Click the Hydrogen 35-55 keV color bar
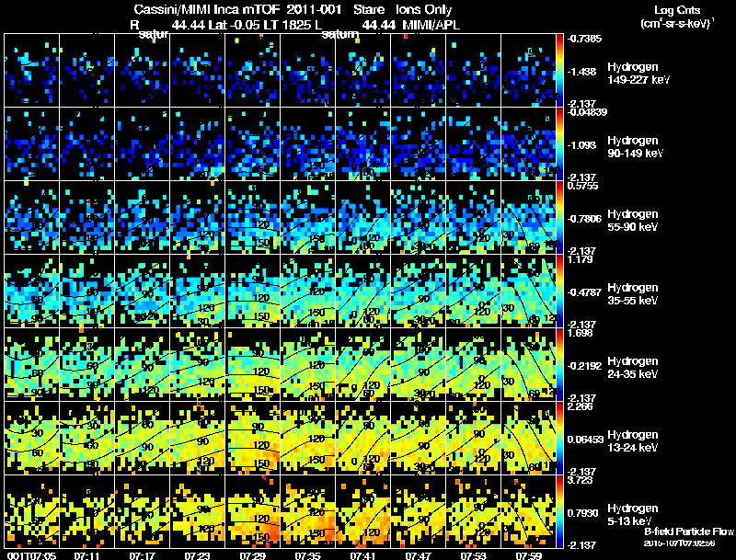736x560 pixels. pos(559,291)
